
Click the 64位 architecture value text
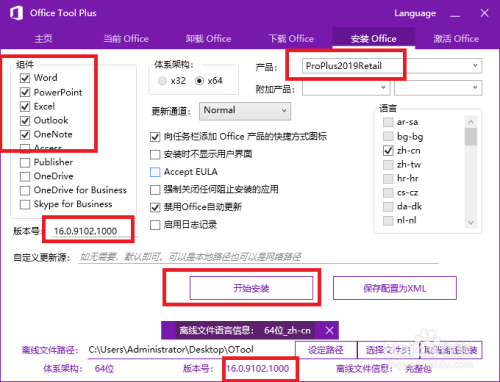[104, 369]
